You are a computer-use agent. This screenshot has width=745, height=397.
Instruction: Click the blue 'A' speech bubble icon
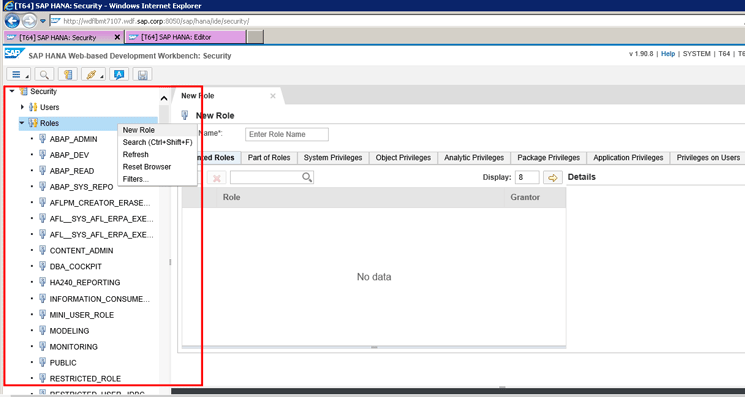coord(119,75)
